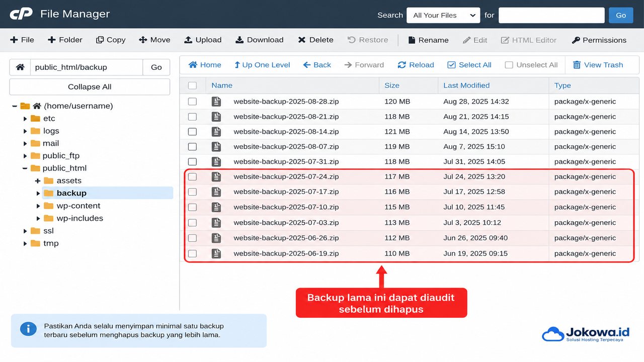Screen dimensions: 644x362
Task: Click the Copy toolbar icon
Action: pyautogui.click(x=100, y=40)
